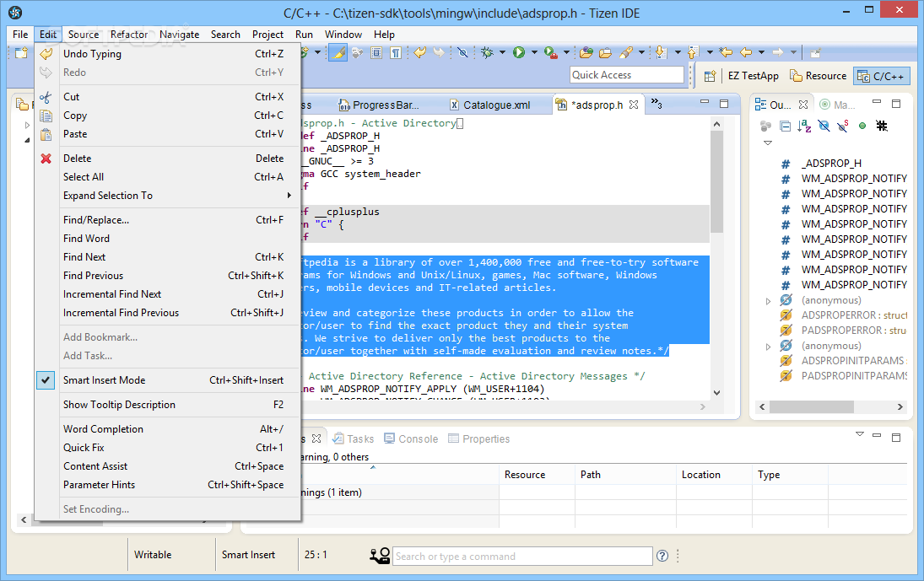Click the command search input field
924x581 pixels.
pos(522,557)
